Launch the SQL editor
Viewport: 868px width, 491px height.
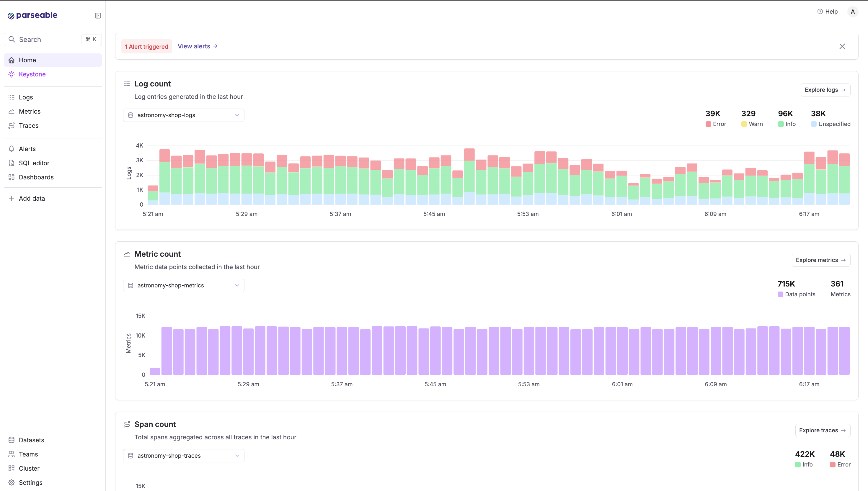34,163
